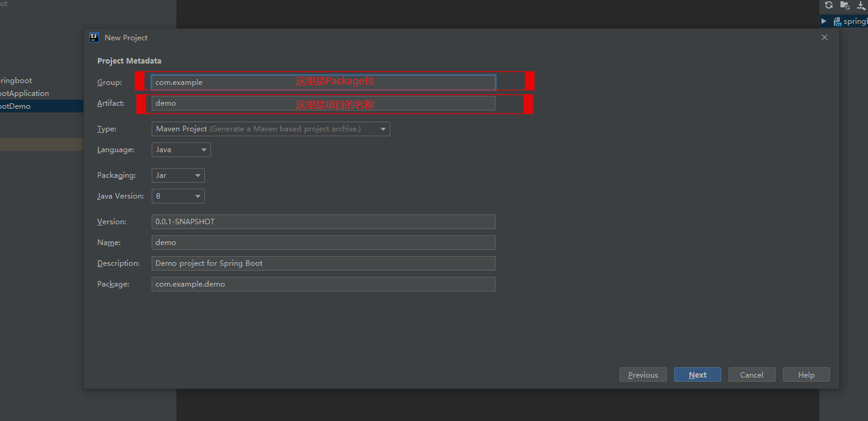
Task: Click the Packaging label
Action: click(116, 175)
